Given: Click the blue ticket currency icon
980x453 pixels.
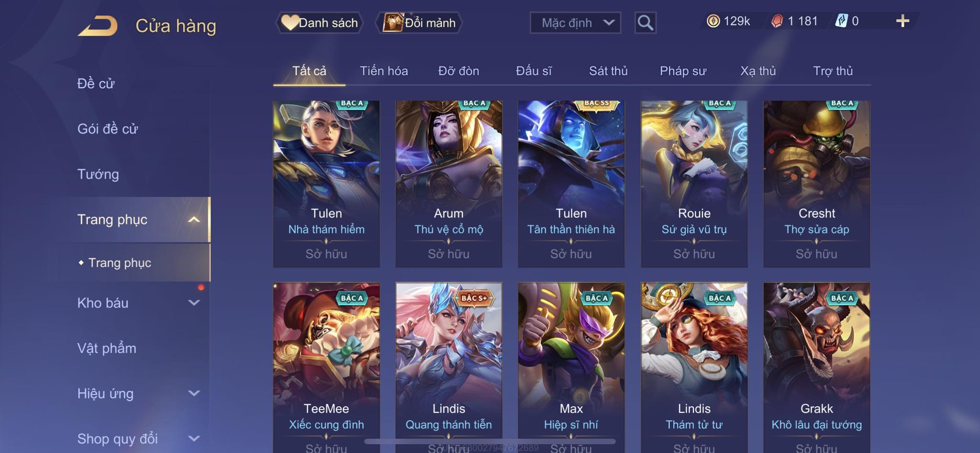Looking at the screenshot, I should point(841,21).
